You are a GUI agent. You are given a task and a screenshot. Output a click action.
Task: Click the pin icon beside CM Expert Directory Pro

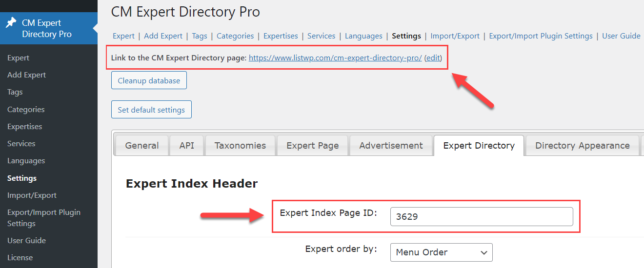[11, 23]
